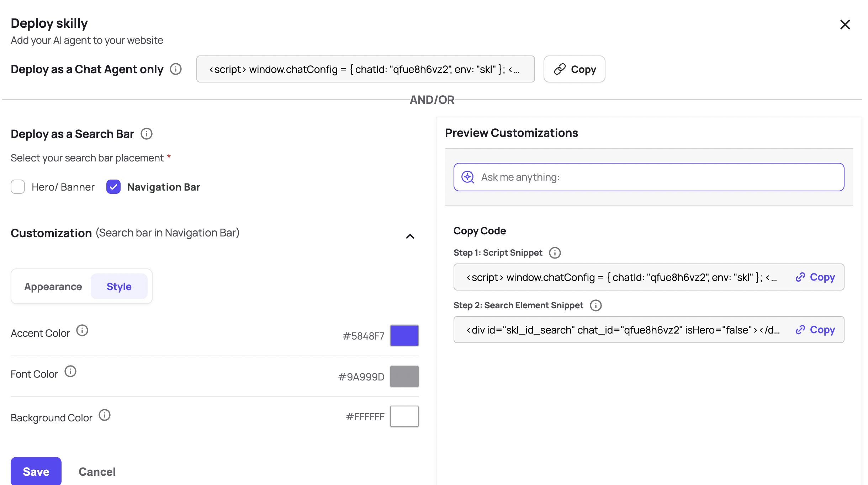Copy the Chat Agent script at top

pos(575,69)
